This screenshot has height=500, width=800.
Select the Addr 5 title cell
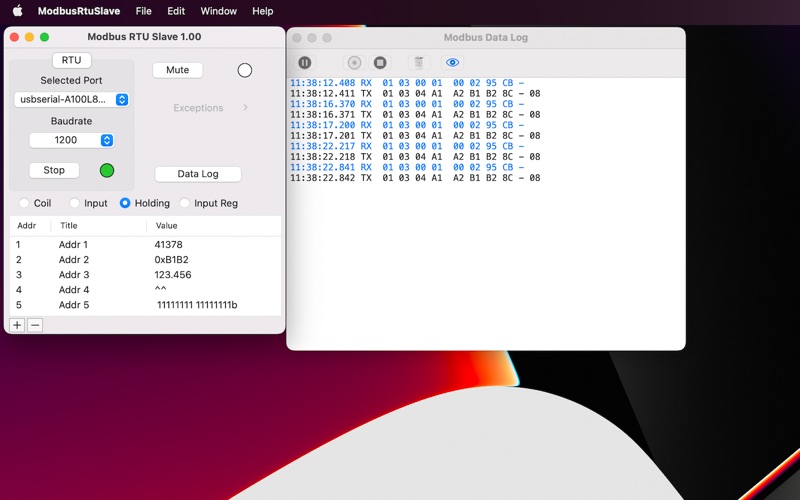pyautogui.click(x=74, y=305)
